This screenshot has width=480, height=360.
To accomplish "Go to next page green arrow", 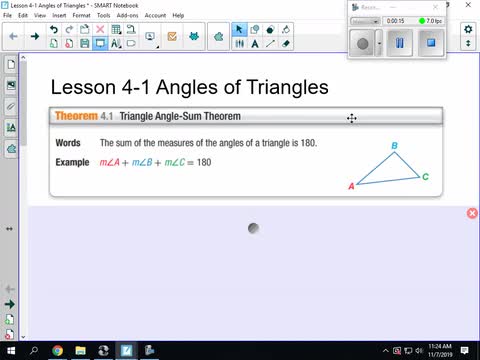I will [x=35, y=36].
